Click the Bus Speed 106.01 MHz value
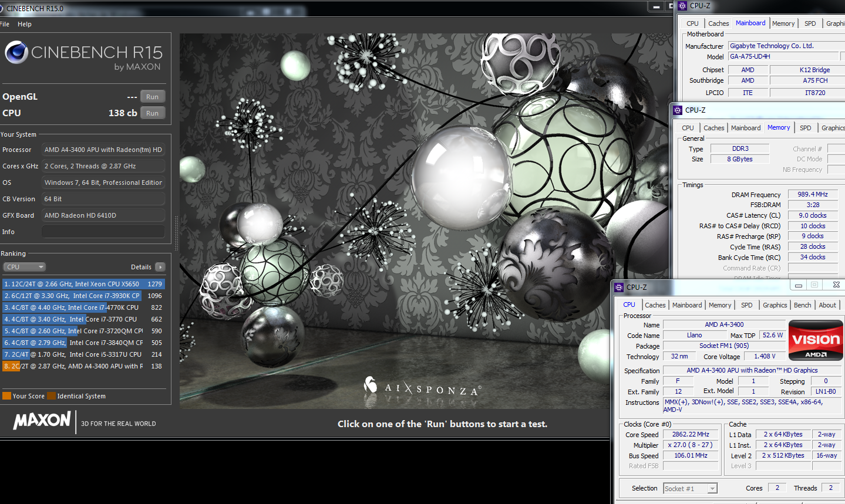Viewport: 845px width, 504px height. pyautogui.click(x=691, y=456)
